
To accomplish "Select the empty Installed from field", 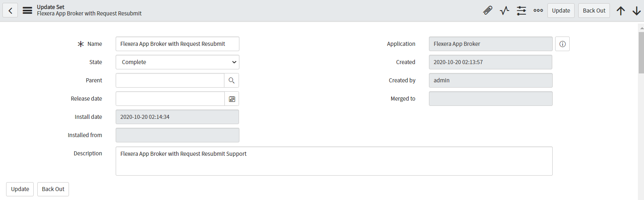I will (x=177, y=135).
